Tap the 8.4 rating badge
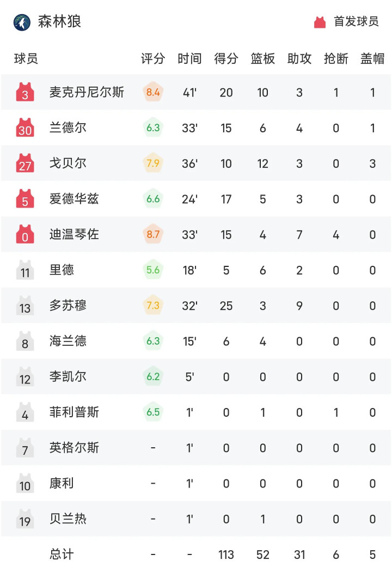This screenshot has height=573, width=392. tap(153, 93)
